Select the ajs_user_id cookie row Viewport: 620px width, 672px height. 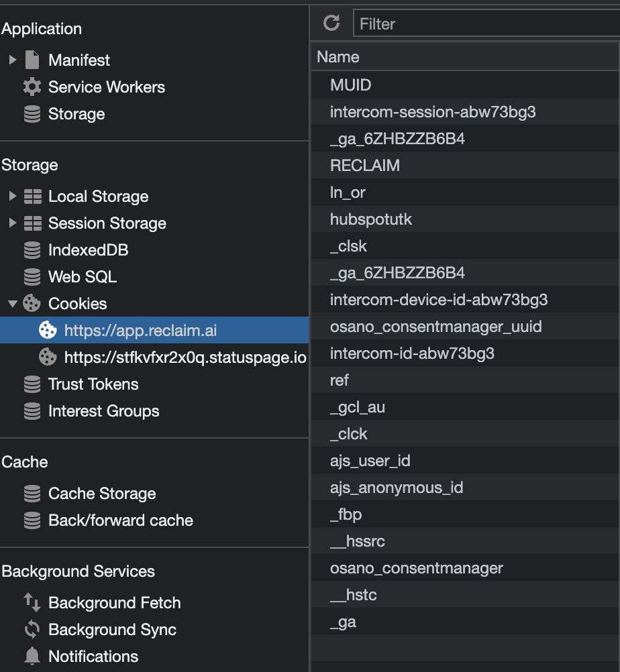pyautogui.click(x=465, y=461)
